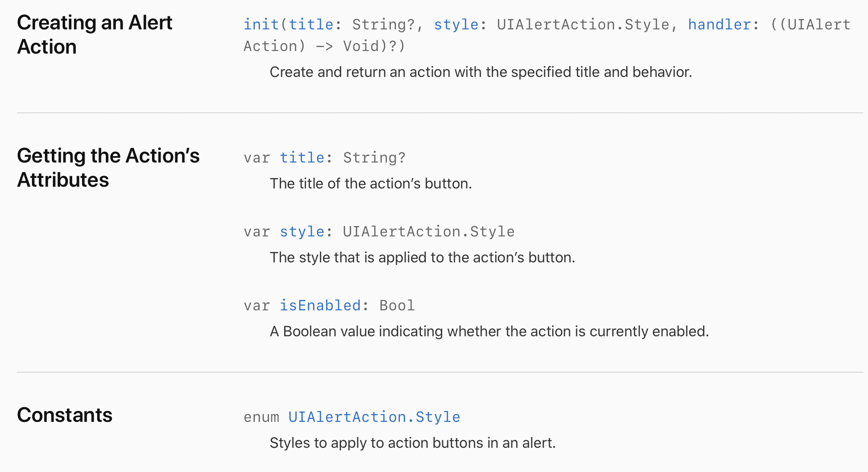The image size is (868, 472).
Task: Click the 'A Boolean value indicating' description
Action: point(489,331)
